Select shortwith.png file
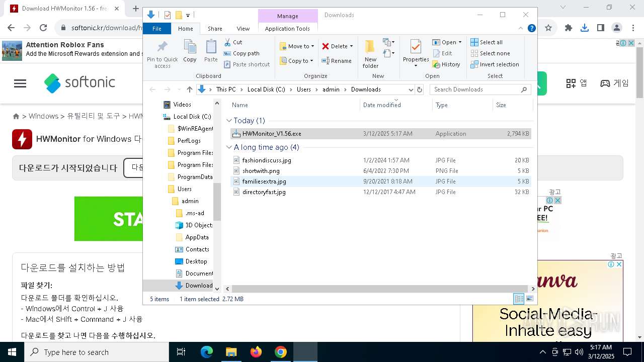Screen dimensions: 644x362 click(380, 171)
